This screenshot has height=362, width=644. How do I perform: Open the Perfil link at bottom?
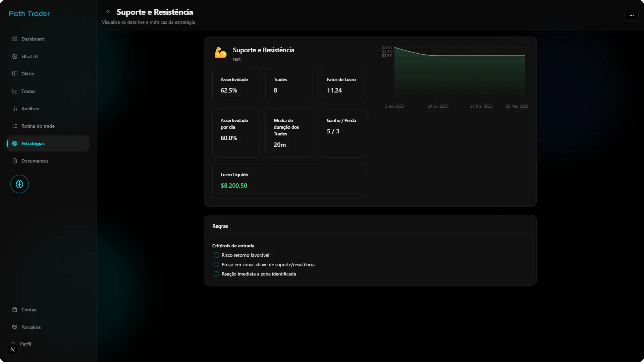point(25,344)
